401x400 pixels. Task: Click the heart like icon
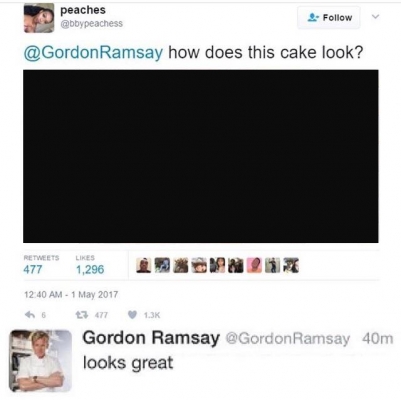133,315
